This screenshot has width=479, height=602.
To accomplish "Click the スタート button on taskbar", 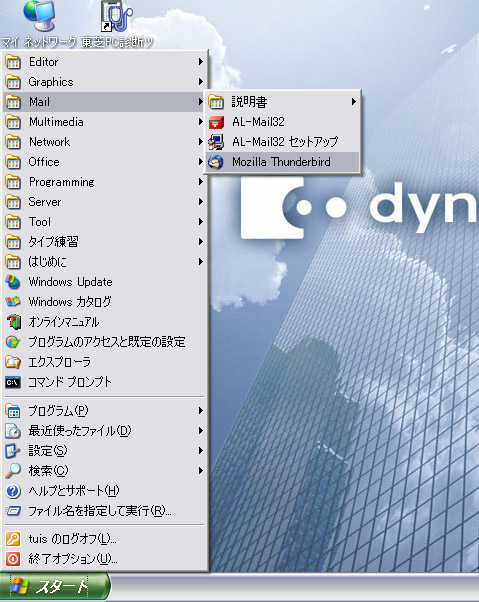I will tap(54, 587).
